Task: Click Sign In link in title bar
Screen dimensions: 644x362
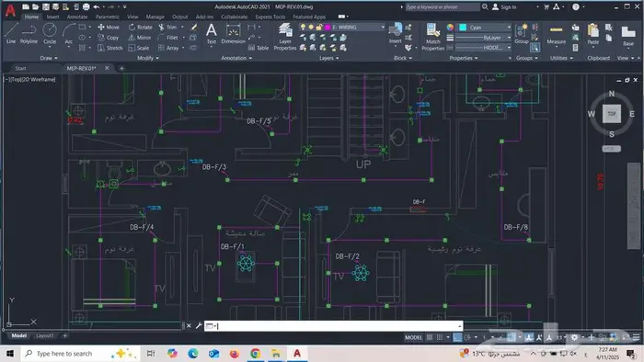Action: pyautogui.click(x=509, y=7)
